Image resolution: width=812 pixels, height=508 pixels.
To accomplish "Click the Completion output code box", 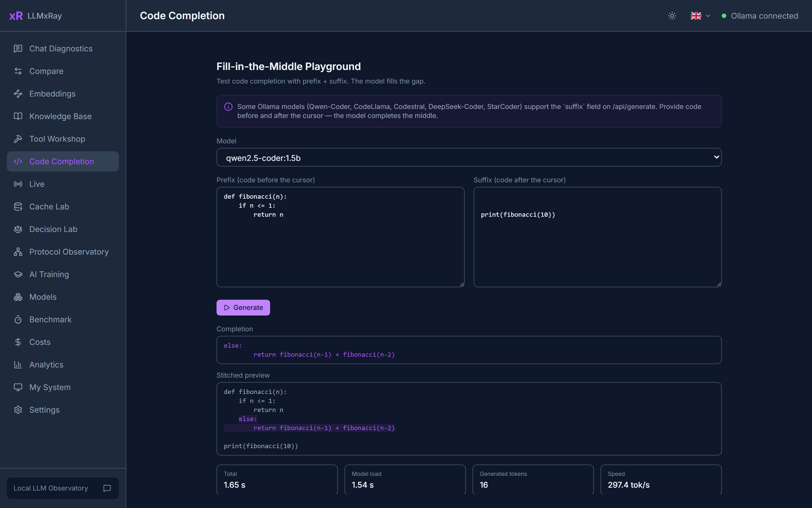I will point(469,350).
